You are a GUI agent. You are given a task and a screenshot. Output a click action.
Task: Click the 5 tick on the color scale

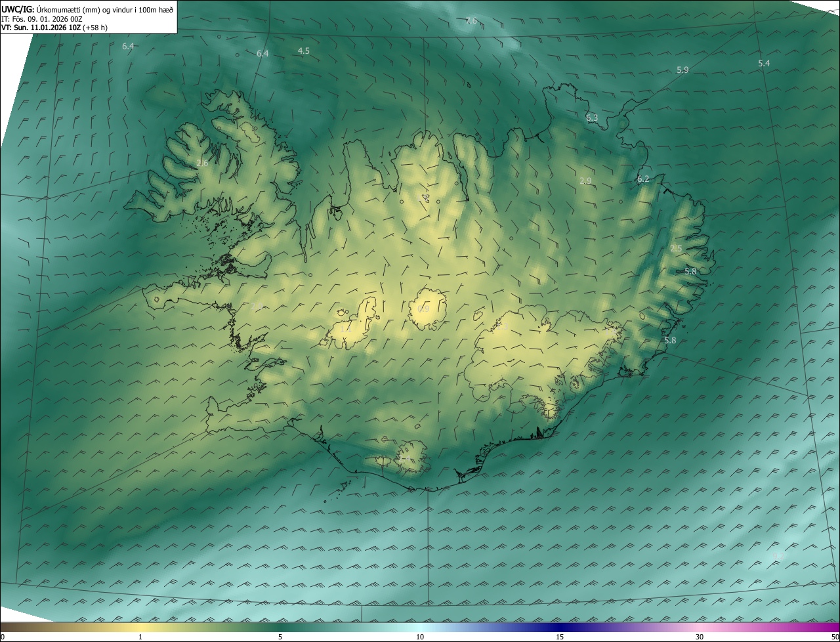pos(280,637)
